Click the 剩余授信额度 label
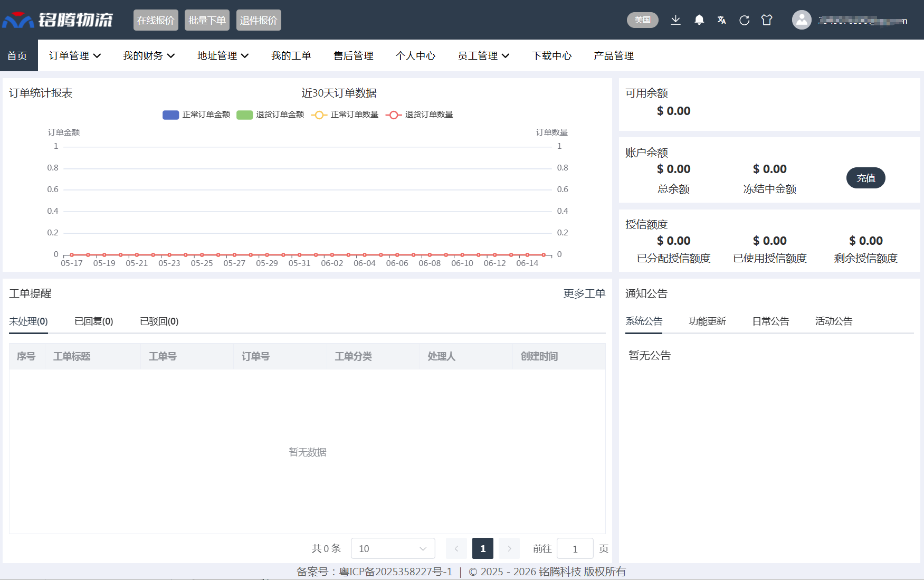Viewport: 924px width, 580px height. [866, 258]
